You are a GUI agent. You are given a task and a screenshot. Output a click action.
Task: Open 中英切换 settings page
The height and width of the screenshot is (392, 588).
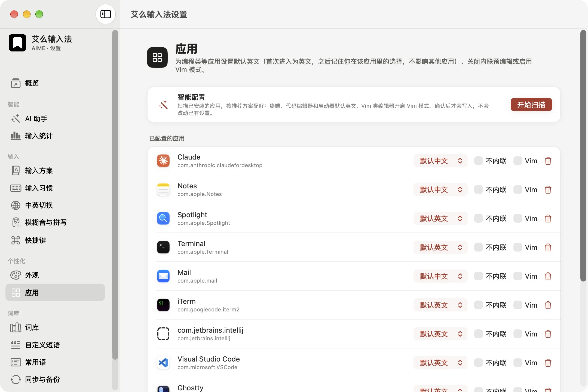55,205
